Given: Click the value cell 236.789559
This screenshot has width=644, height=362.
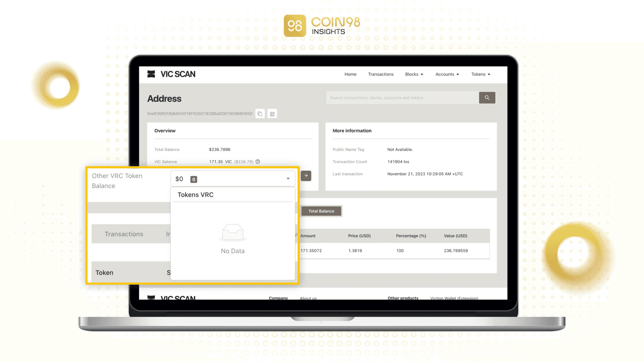Looking at the screenshot, I should (x=456, y=251).
